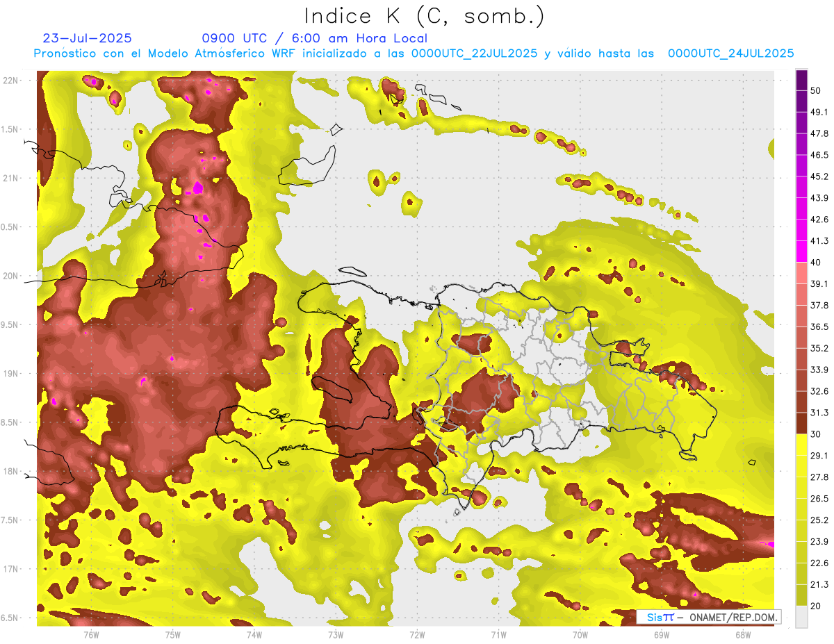Click the valid-until time '0000UTC_24JUL2025'

[730, 53]
